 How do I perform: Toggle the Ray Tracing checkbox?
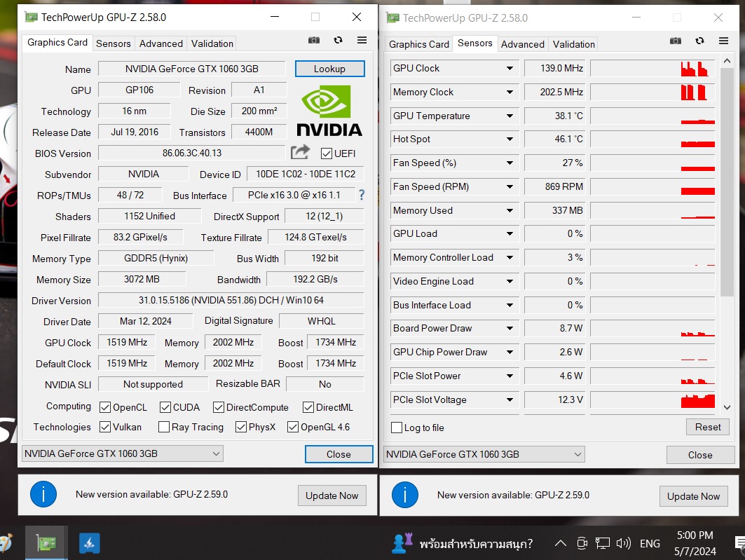pos(164,427)
